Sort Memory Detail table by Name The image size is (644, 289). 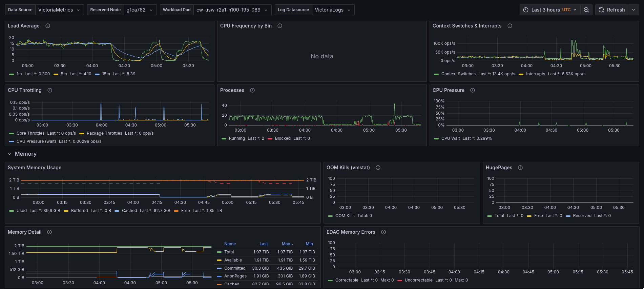point(230,244)
